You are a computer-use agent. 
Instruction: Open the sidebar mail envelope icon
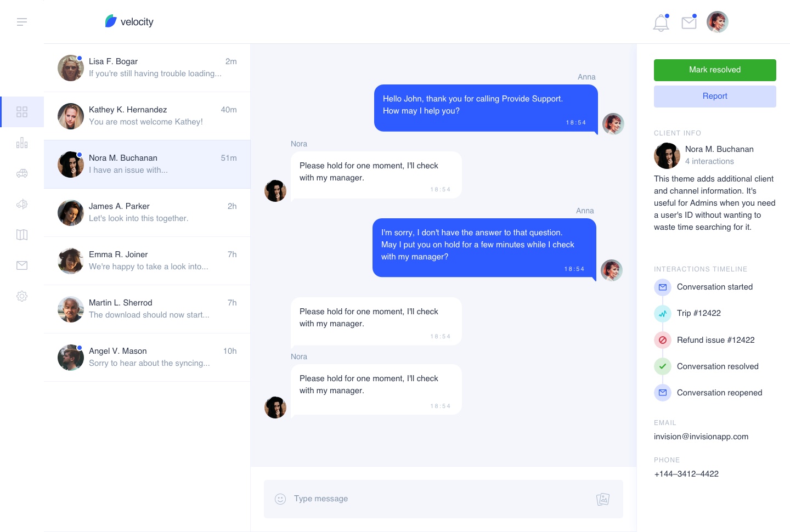pyautogui.click(x=22, y=265)
